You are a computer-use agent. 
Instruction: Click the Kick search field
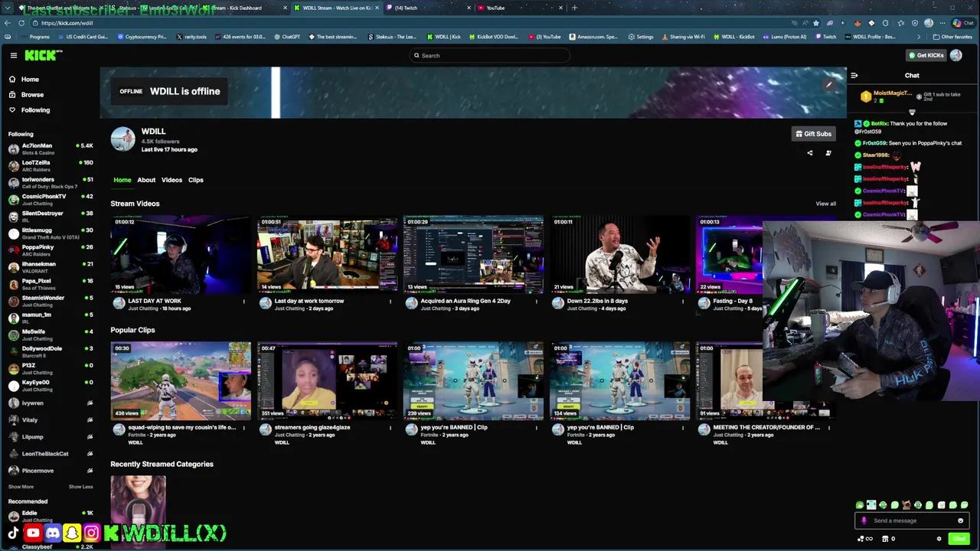pos(490,55)
